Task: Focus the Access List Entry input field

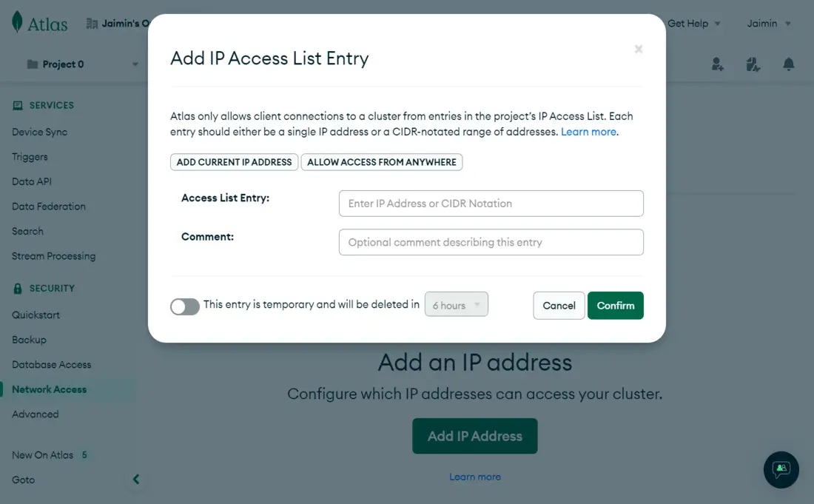Action: pyautogui.click(x=491, y=204)
